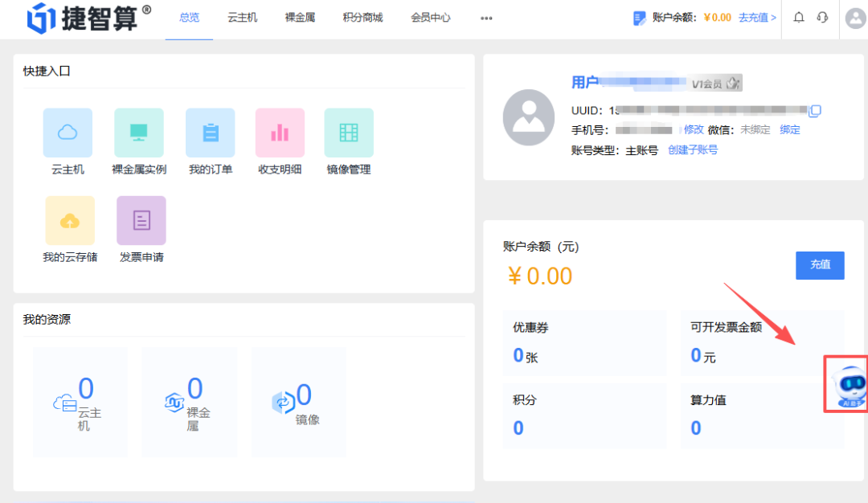Open 我的订单 via its icon
Image resolution: width=868 pixels, height=503 pixels.
(x=210, y=132)
